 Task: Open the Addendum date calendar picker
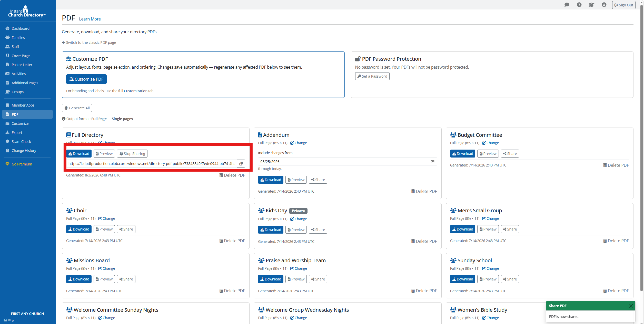point(433,162)
